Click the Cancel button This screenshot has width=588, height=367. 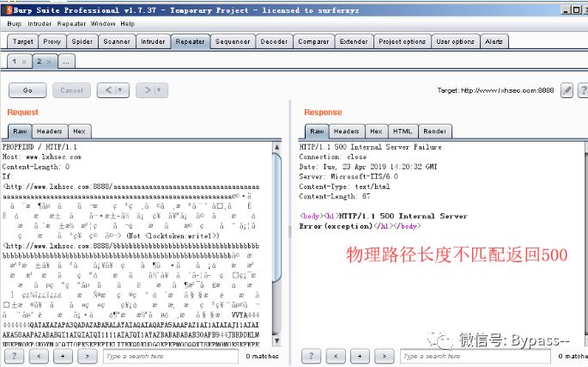coord(71,90)
